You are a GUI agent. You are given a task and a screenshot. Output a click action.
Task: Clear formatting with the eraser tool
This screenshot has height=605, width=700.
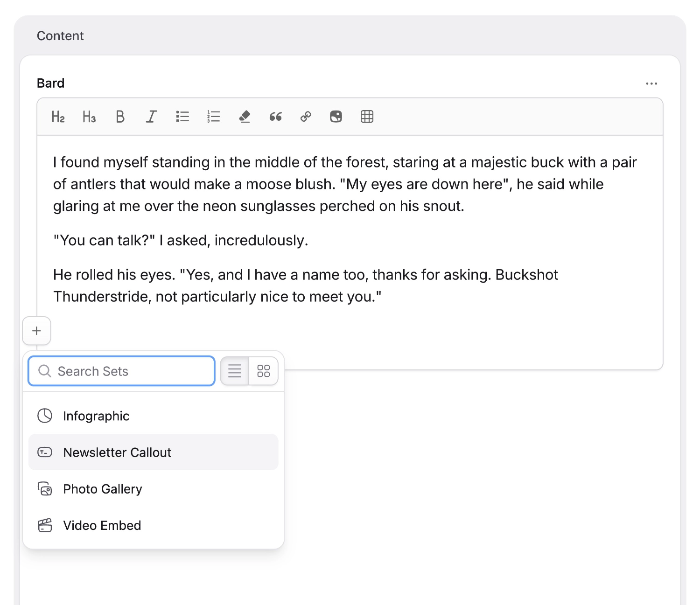(x=245, y=117)
